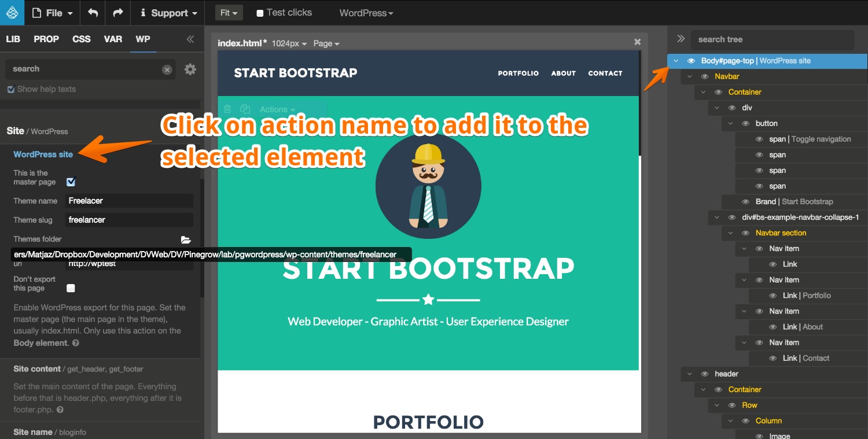Uncheck Show help texts
This screenshot has height=439, width=868.
tap(11, 89)
